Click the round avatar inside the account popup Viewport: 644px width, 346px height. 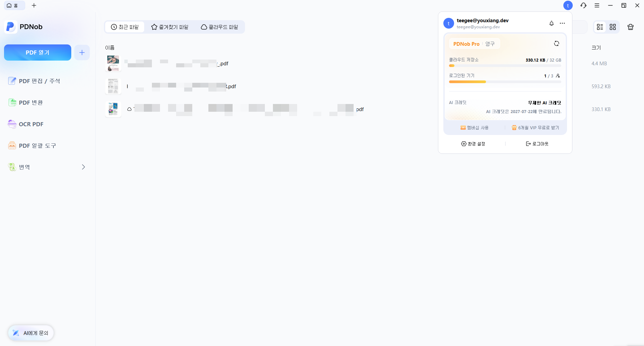tap(449, 23)
